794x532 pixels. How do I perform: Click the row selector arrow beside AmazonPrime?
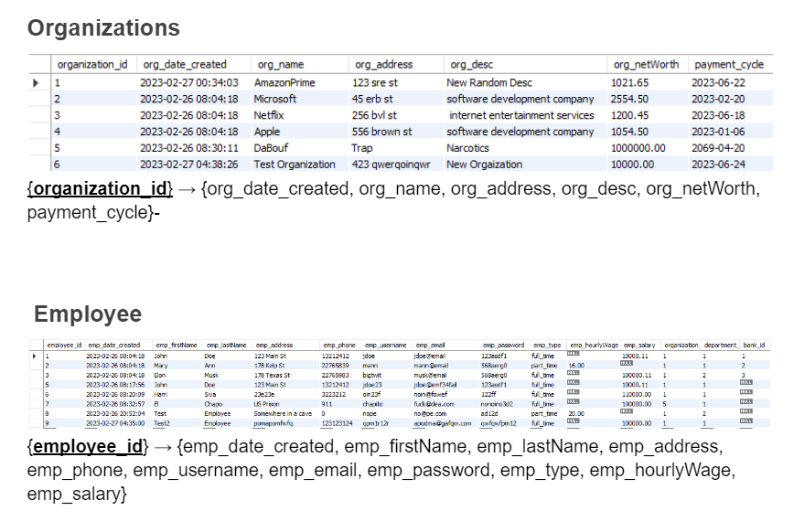coord(35,81)
